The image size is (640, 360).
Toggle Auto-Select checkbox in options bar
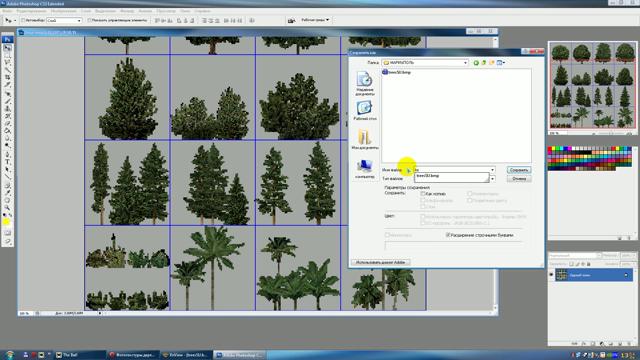pos(23,20)
